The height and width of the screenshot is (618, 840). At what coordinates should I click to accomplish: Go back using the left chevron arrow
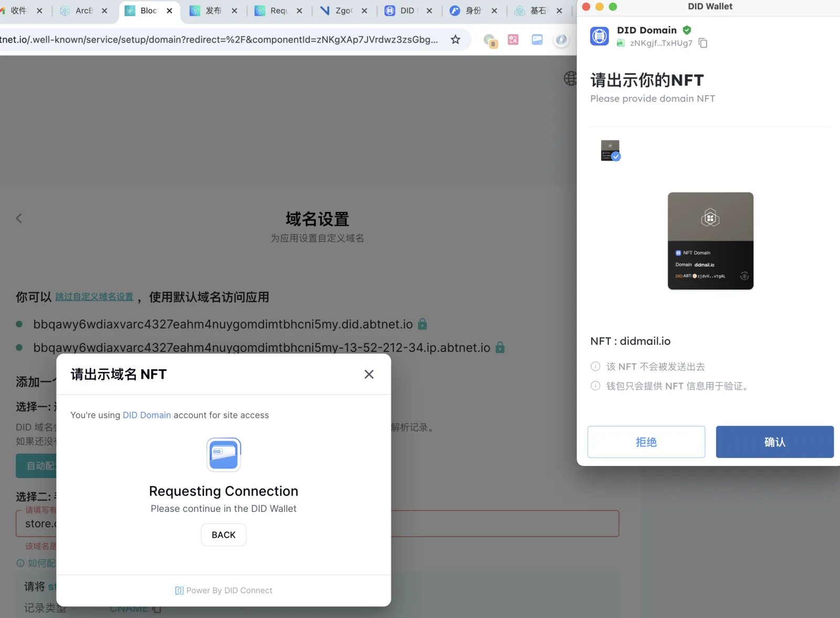(19, 218)
